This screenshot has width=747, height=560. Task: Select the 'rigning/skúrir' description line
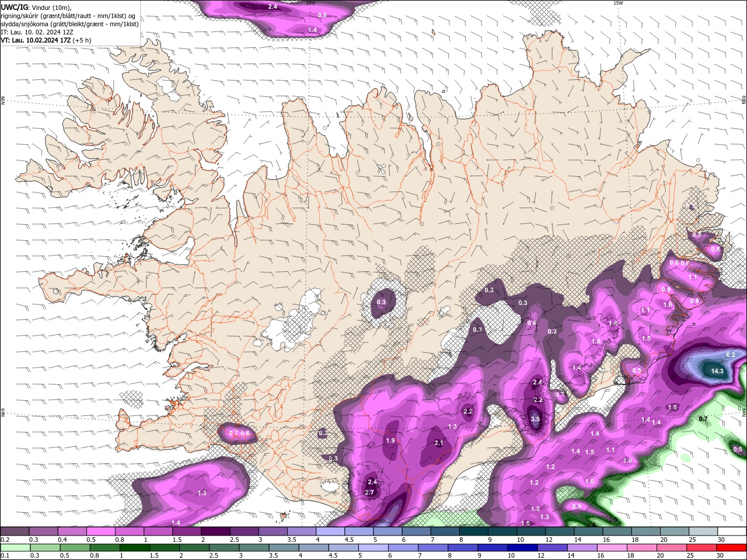click(x=68, y=15)
